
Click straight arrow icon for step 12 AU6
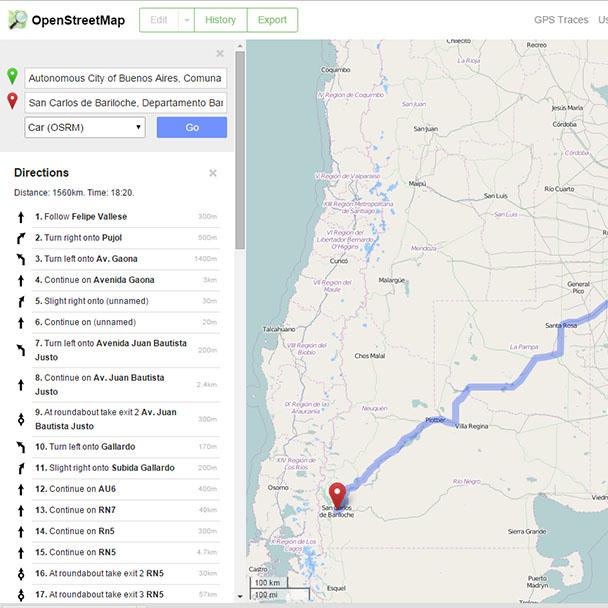click(21, 489)
